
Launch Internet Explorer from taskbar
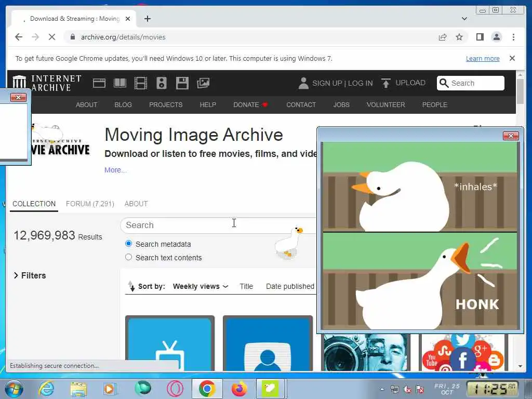click(46, 389)
